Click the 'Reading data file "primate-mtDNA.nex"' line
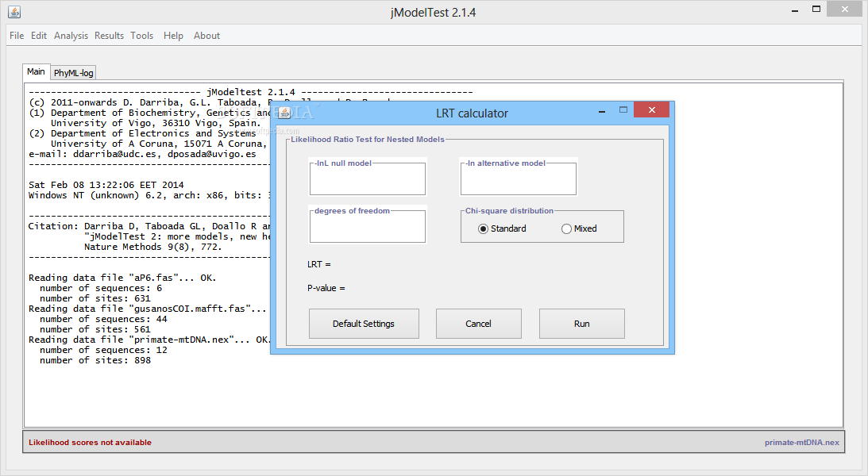This screenshot has height=476, width=868. (149, 340)
